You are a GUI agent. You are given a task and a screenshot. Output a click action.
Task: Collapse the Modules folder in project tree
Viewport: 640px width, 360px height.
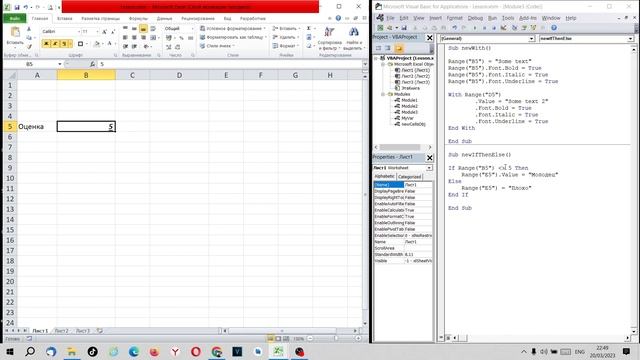tap(383, 94)
